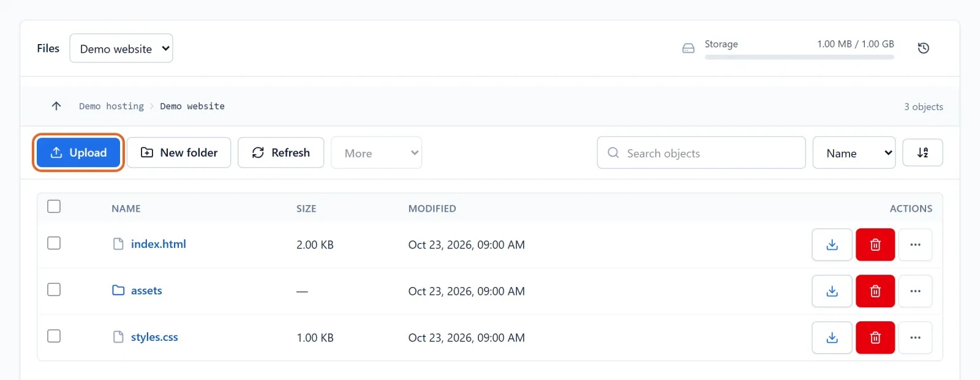Image resolution: width=980 pixels, height=380 pixels.
Task: Create a New folder
Action: point(179,152)
